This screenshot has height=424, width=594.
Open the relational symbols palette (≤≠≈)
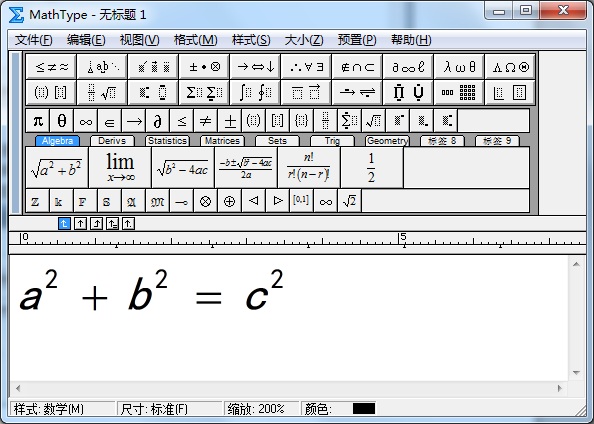(51, 67)
